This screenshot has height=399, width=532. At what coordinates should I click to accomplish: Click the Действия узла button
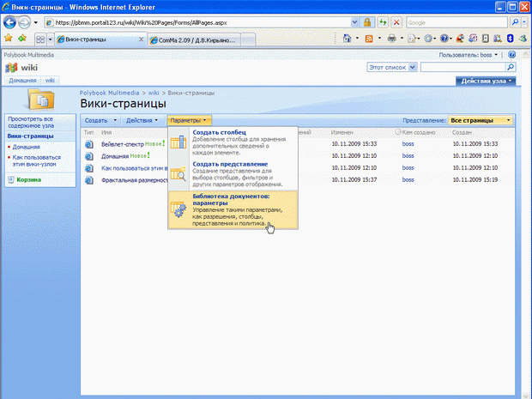[x=487, y=81]
